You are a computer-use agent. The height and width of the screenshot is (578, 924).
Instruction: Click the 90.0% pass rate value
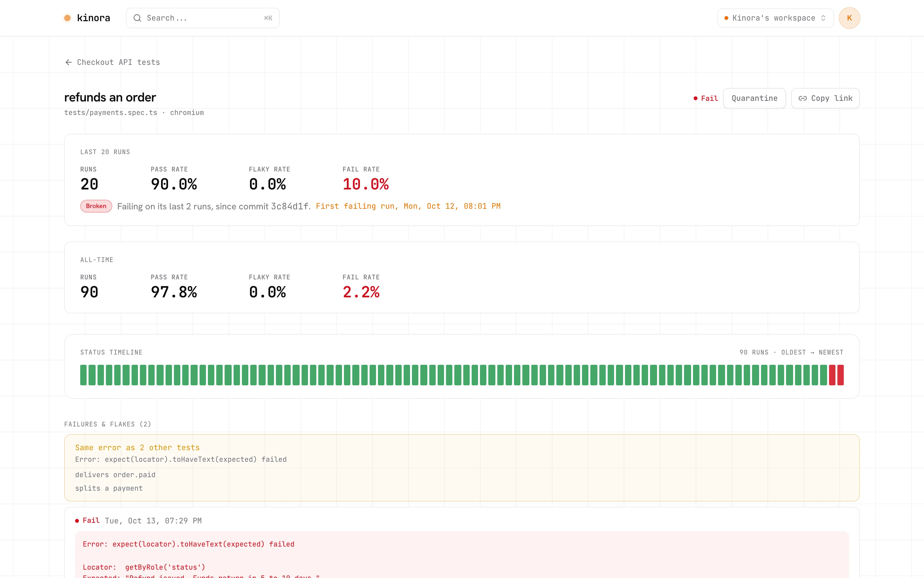[x=174, y=184]
